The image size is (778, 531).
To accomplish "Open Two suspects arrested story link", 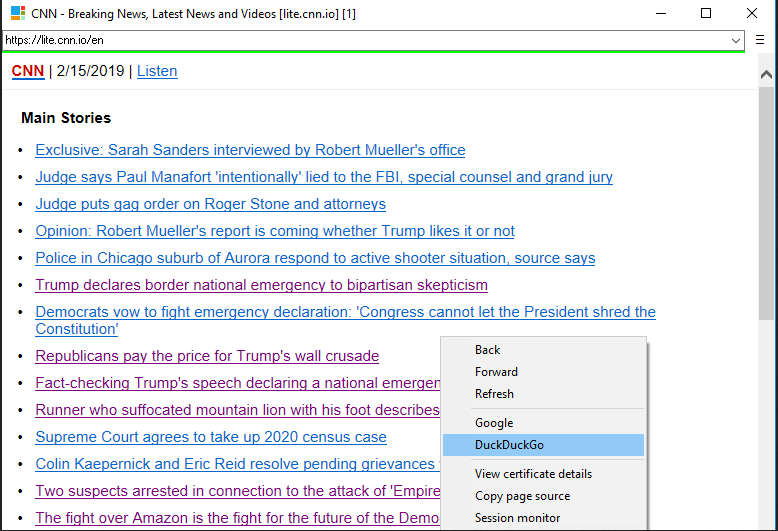I will (x=238, y=491).
